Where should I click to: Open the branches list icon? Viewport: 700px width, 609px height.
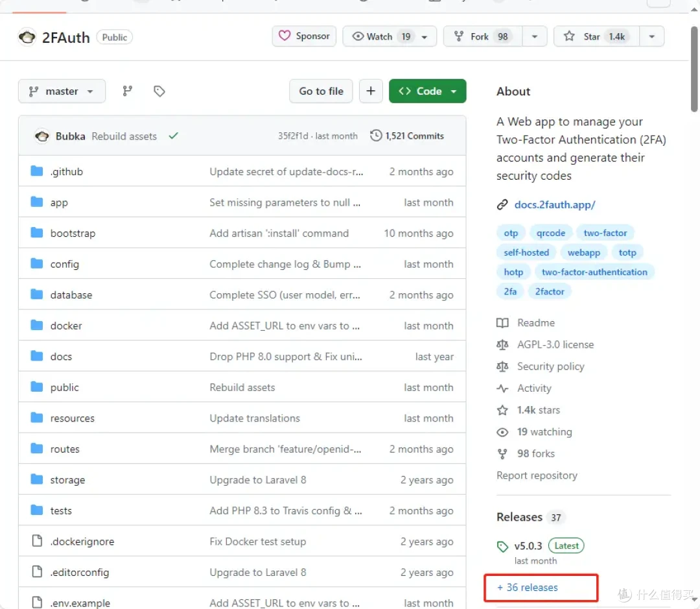[x=127, y=91]
